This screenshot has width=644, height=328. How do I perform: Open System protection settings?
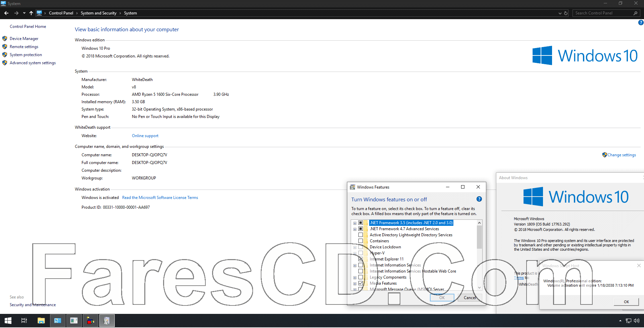(x=26, y=55)
